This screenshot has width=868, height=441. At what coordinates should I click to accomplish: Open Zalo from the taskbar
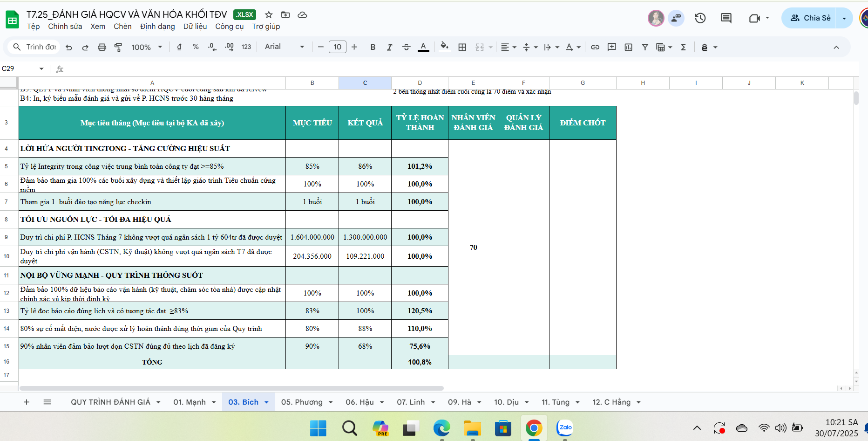click(565, 427)
